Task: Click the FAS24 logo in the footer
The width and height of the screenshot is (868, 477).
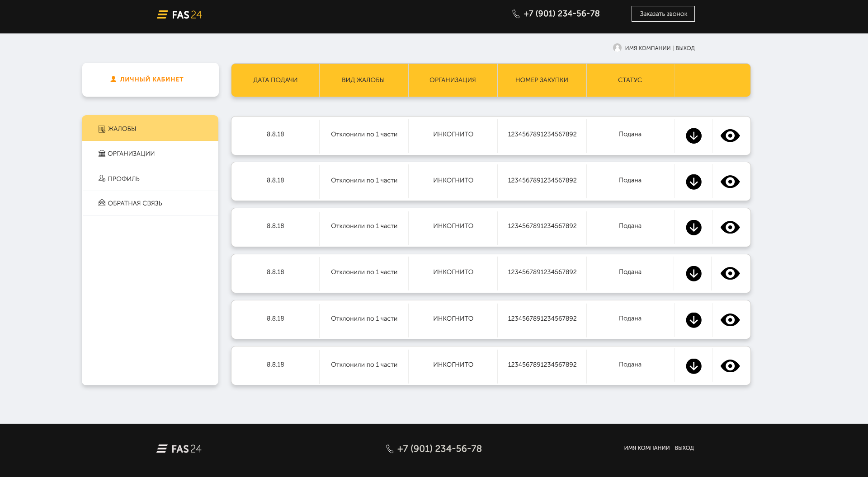Action: point(179,449)
